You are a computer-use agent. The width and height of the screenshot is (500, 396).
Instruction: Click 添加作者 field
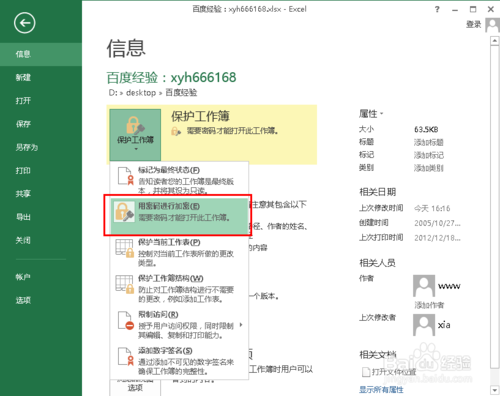click(429, 305)
